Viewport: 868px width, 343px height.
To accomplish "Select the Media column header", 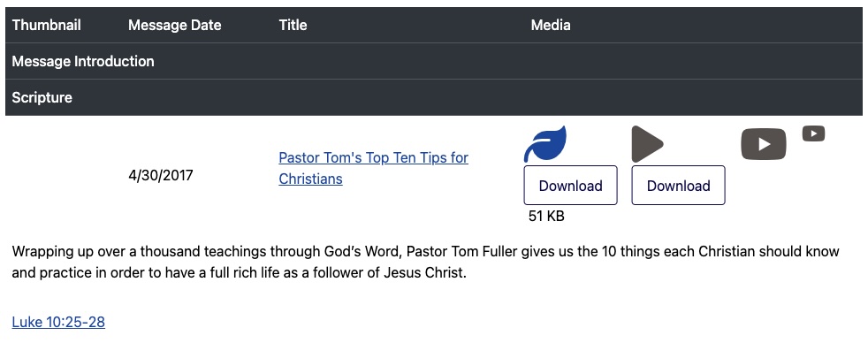I will (551, 25).
